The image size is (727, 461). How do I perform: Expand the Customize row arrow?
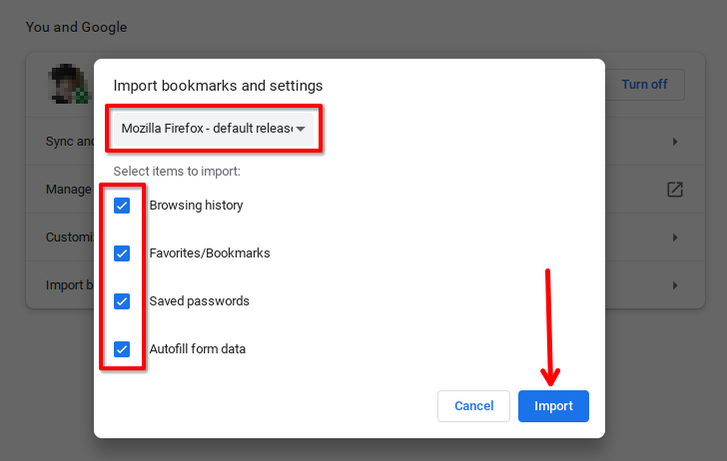[675, 237]
